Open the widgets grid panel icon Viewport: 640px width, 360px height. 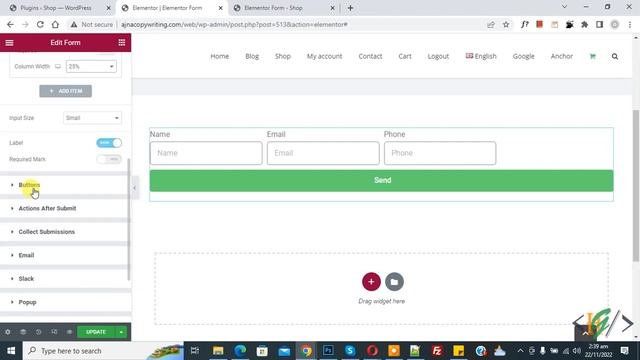point(122,42)
